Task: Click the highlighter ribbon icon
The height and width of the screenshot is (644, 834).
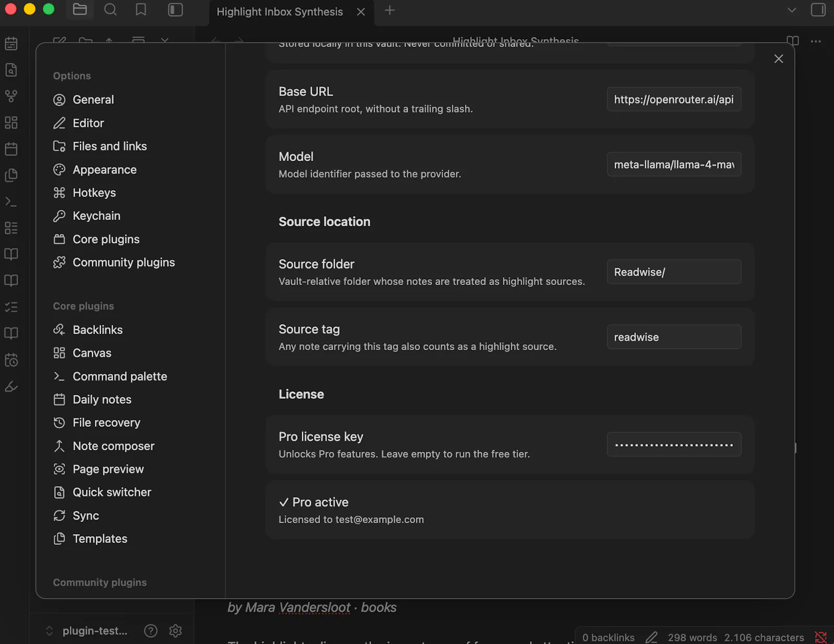Action: [x=11, y=386]
